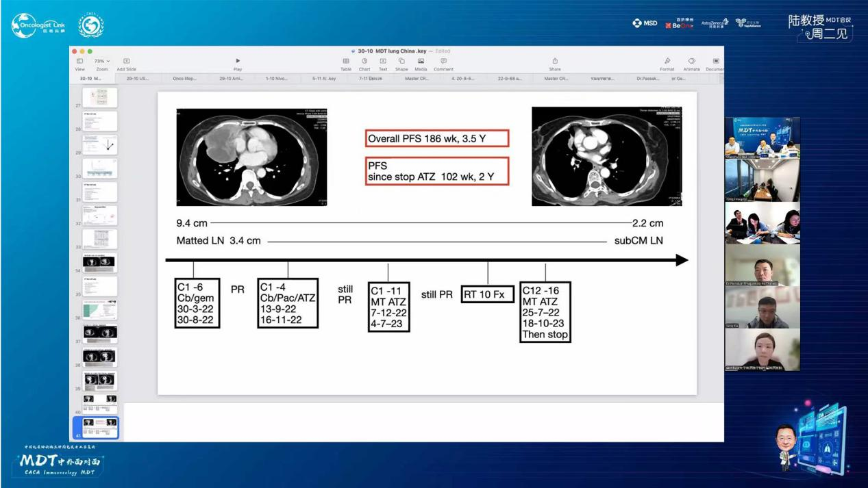Select the Overall PFS text box
Image resolution: width=868 pixels, height=488 pixels.
(x=437, y=139)
